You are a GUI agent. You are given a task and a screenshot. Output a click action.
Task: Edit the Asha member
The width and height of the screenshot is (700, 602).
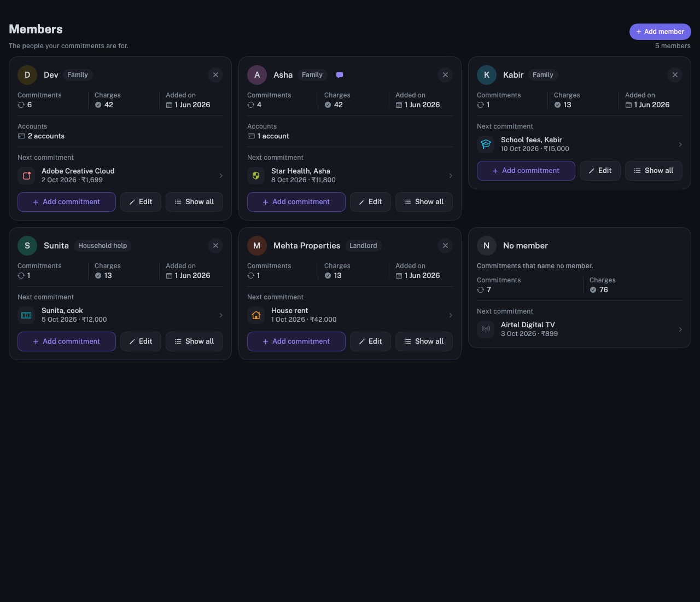pos(370,202)
